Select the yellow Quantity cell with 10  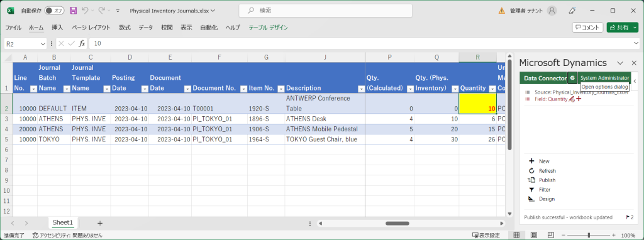click(x=478, y=104)
